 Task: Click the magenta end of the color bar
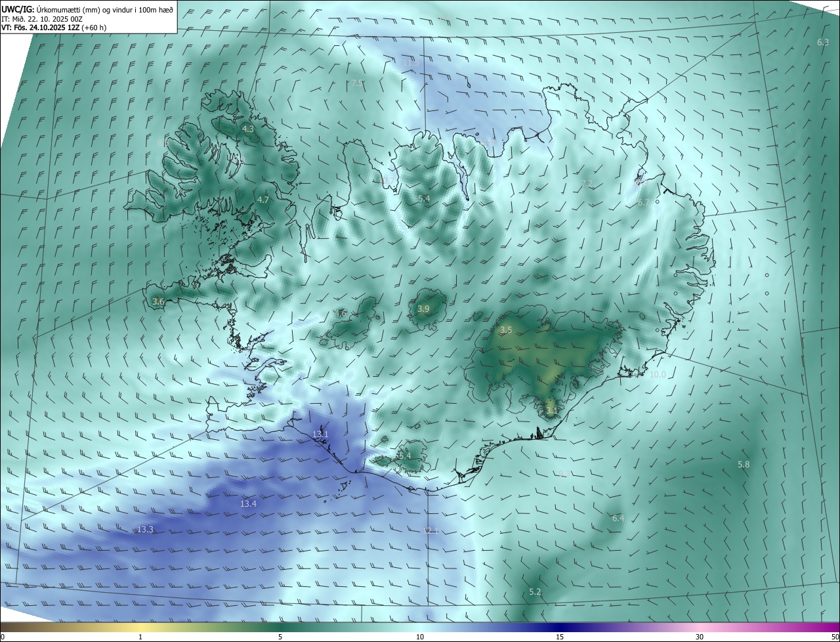point(828,628)
